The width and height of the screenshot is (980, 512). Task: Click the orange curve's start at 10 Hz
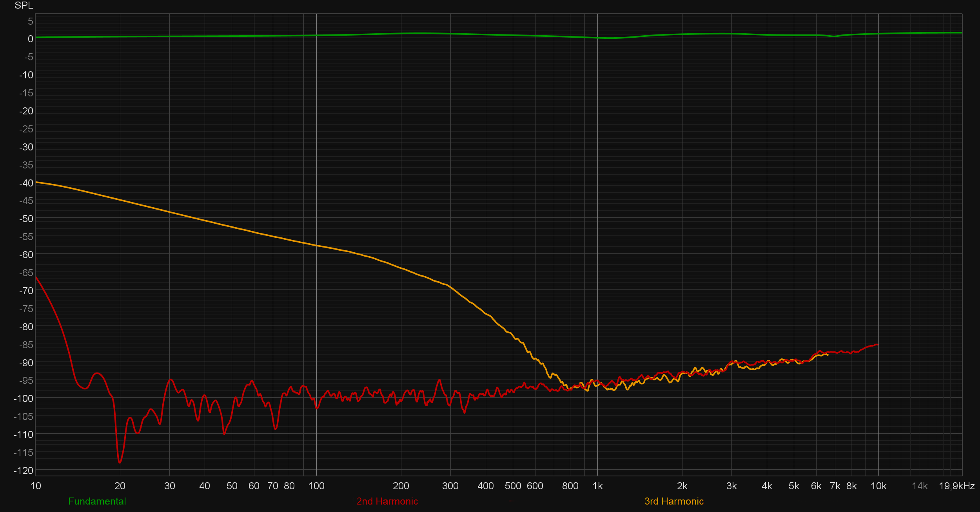(x=36, y=182)
